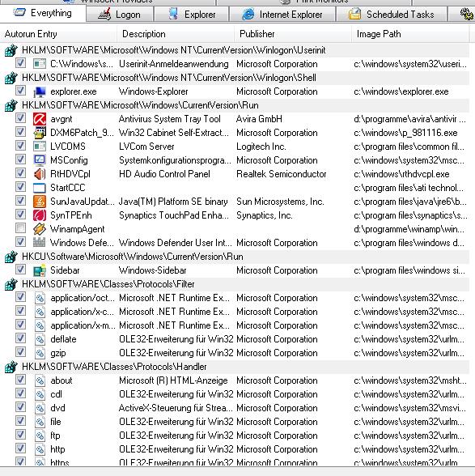Click the Windows Defender castle icon
The height and width of the screenshot is (476, 475).
(40, 243)
